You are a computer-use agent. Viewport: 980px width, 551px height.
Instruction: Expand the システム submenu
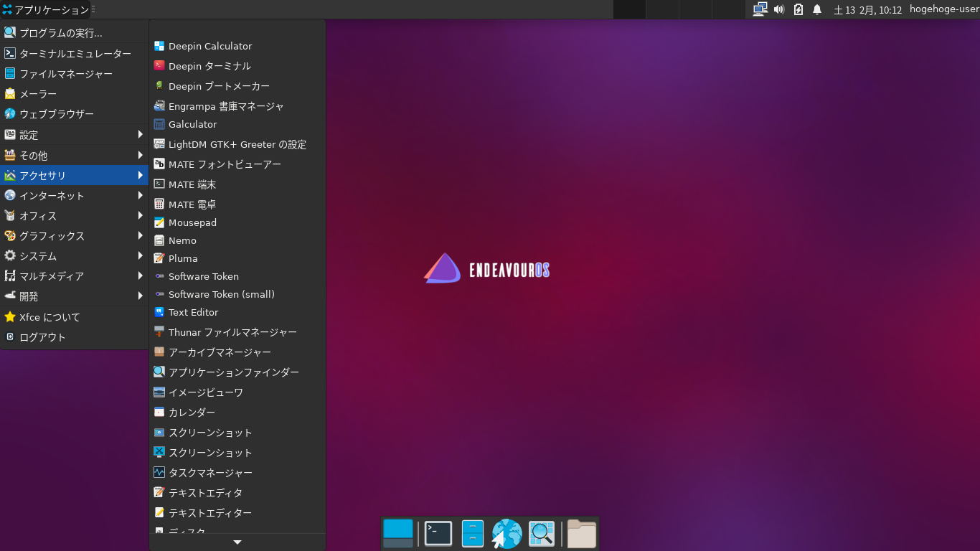click(x=75, y=255)
